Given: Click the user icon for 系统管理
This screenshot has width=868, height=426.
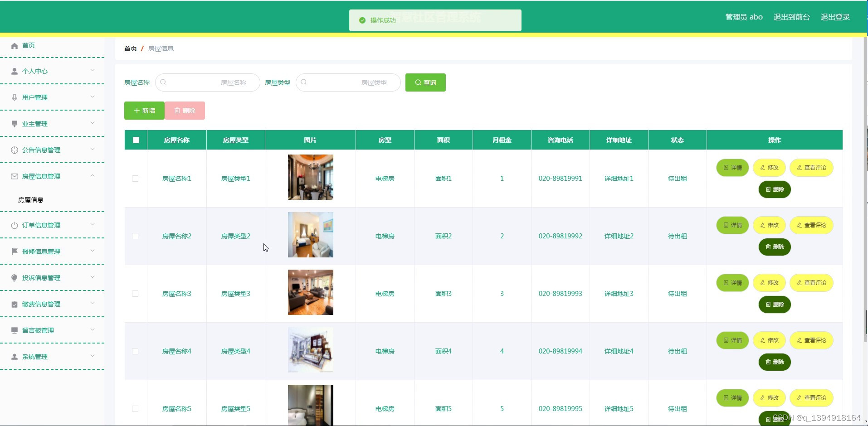Looking at the screenshot, I should click(15, 357).
